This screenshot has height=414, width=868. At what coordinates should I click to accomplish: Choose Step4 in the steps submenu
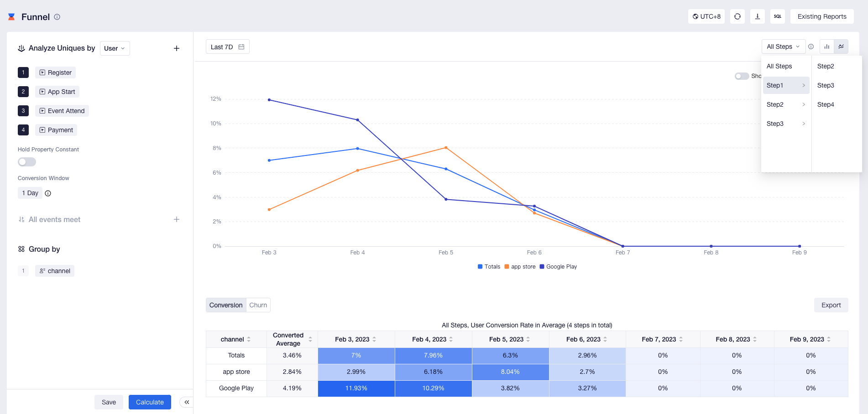pos(826,104)
